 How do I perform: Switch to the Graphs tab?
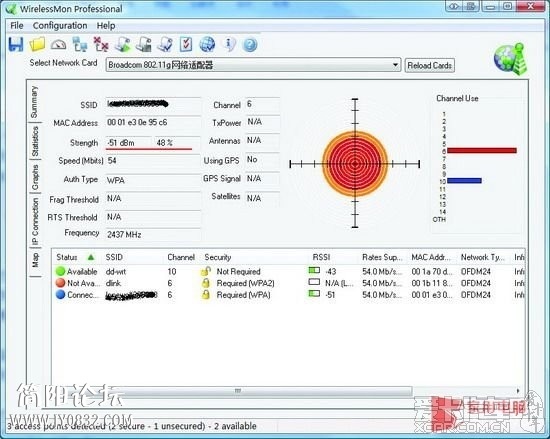[x=35, y=177]
